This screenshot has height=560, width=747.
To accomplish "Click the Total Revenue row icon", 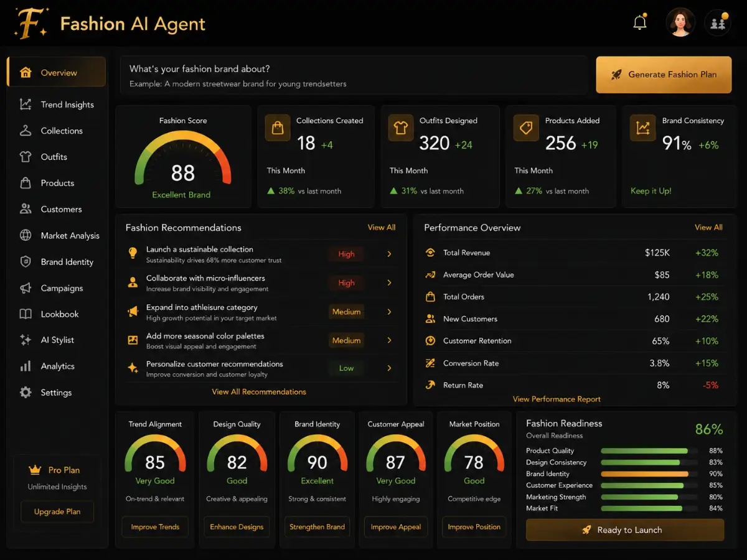I will pyautogui.click(x=430, y=253).
